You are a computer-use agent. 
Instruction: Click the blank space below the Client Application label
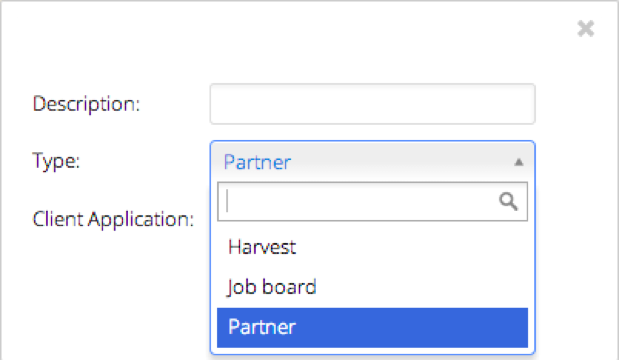[107, 292]
